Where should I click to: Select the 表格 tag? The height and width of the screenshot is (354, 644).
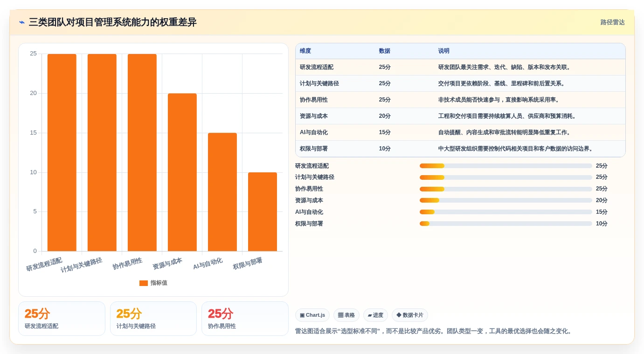346,315
